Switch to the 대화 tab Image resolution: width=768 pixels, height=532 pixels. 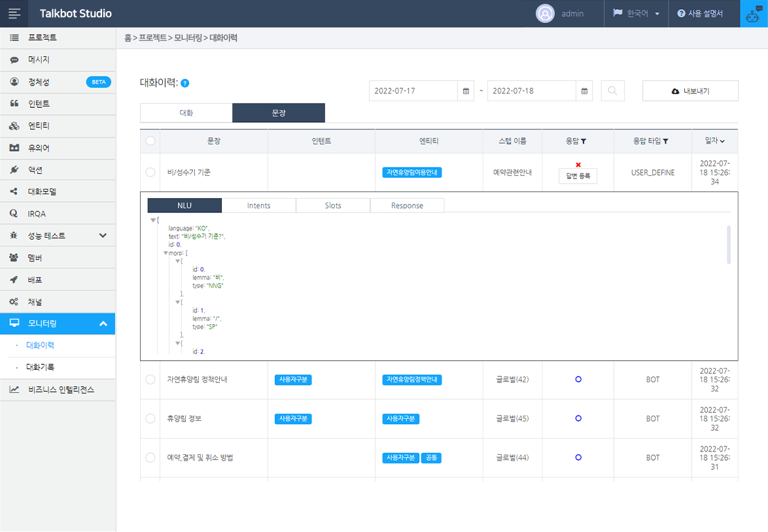186,113
